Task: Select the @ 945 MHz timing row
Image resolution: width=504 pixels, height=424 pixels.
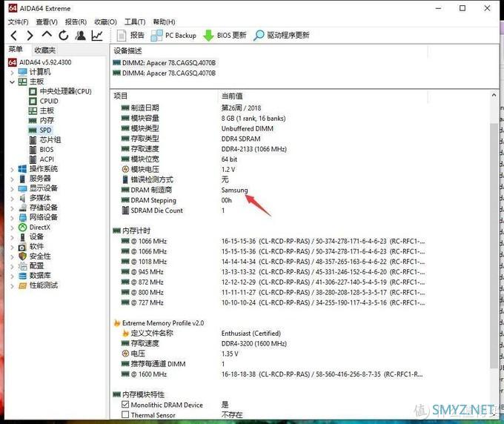Action: [x=273, y=272]
